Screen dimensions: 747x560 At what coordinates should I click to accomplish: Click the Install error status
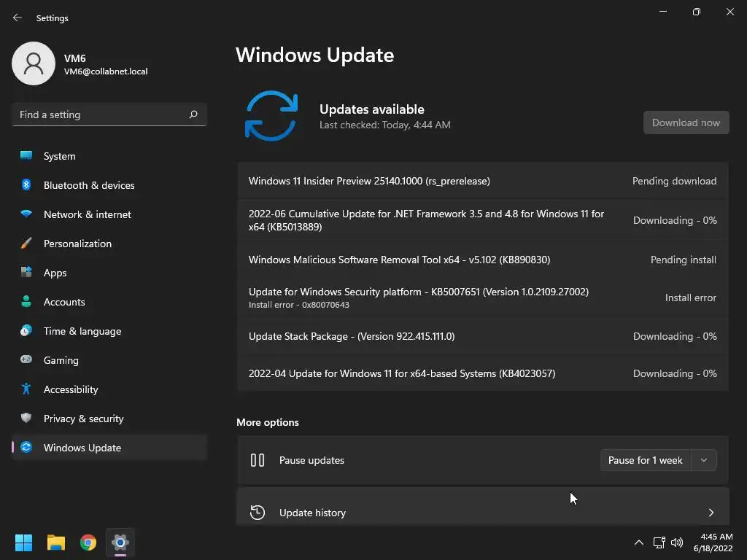tap(690, 297)
